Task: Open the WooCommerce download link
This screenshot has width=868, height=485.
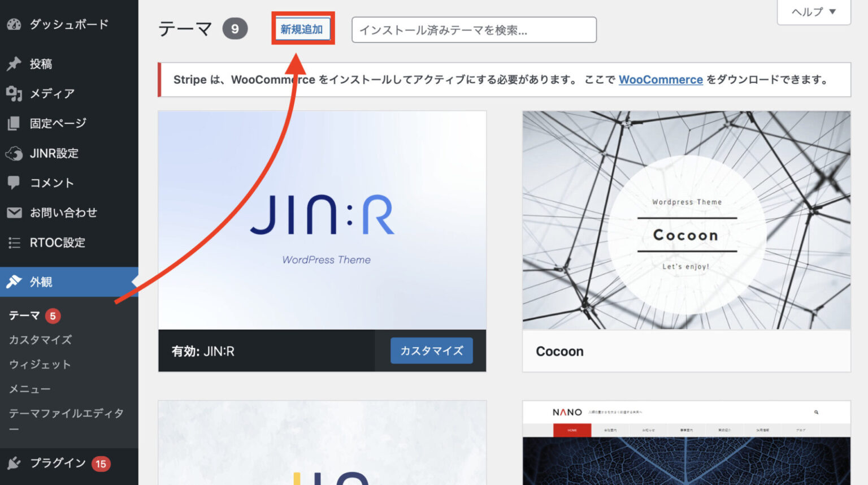Action: 661,80
